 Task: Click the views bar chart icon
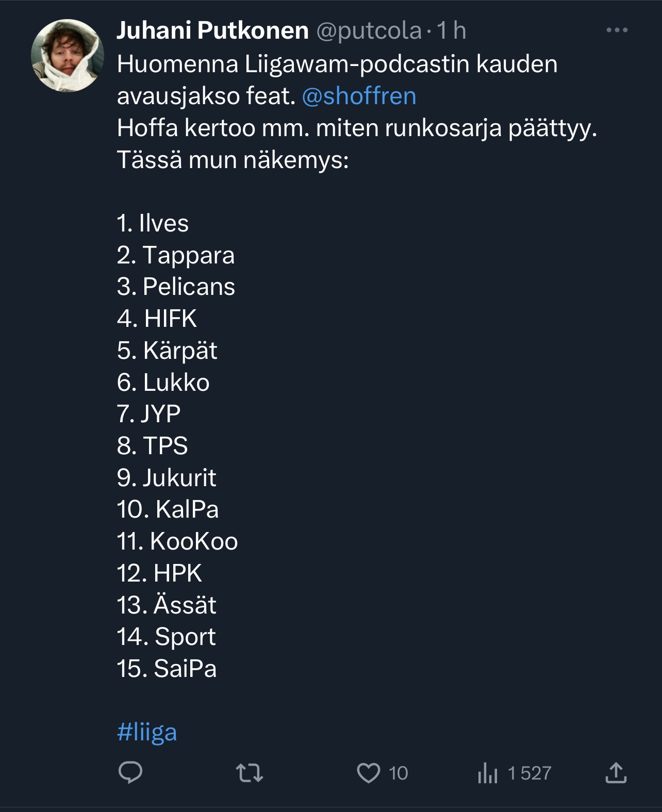click(487, 773)
